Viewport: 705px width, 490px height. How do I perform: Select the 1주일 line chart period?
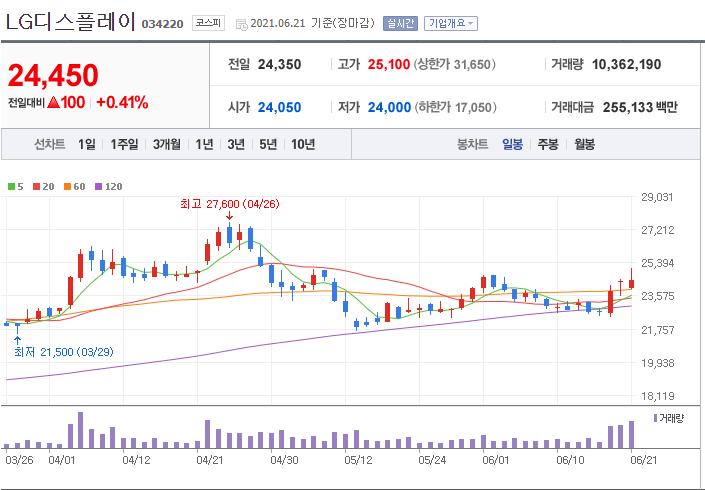(x=124, y=144)
